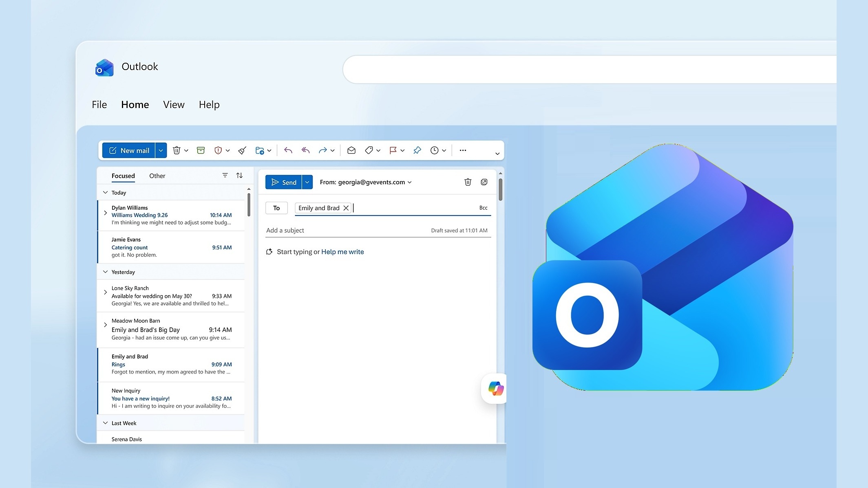Open the New mail dropdown arrow
The height and width of the screenshot is (488, 868).
[161, 150]
